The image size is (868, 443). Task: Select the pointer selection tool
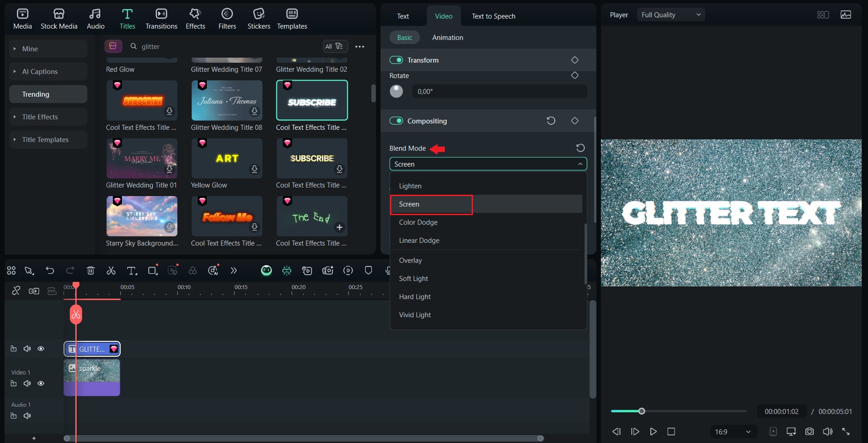pyautogui.click(x=29, y=271)
